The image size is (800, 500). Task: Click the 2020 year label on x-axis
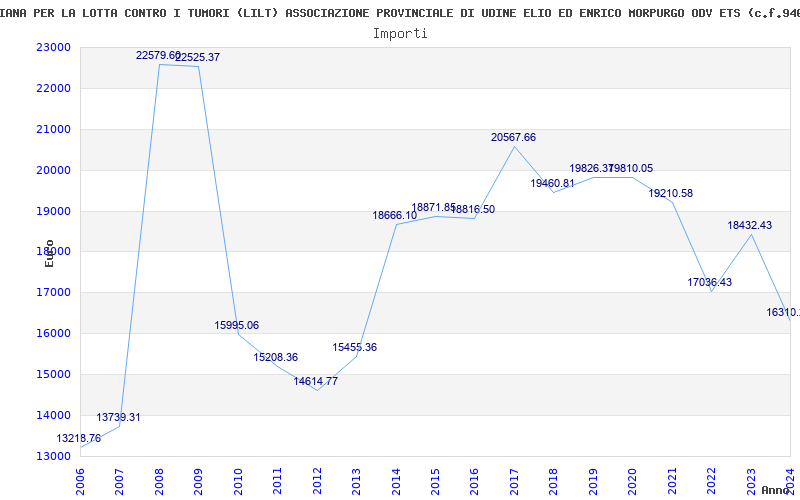(x=633, y=482)
